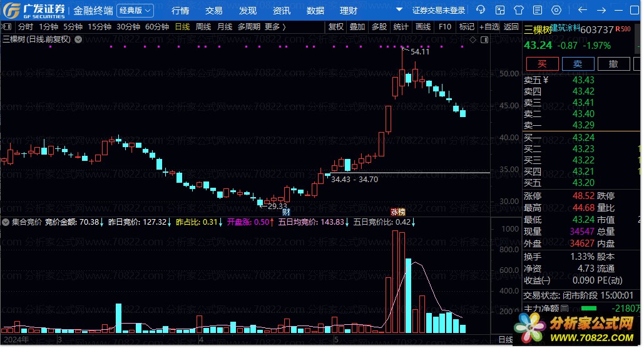Switch to the 30分钟 period

[x=128, y=27]
